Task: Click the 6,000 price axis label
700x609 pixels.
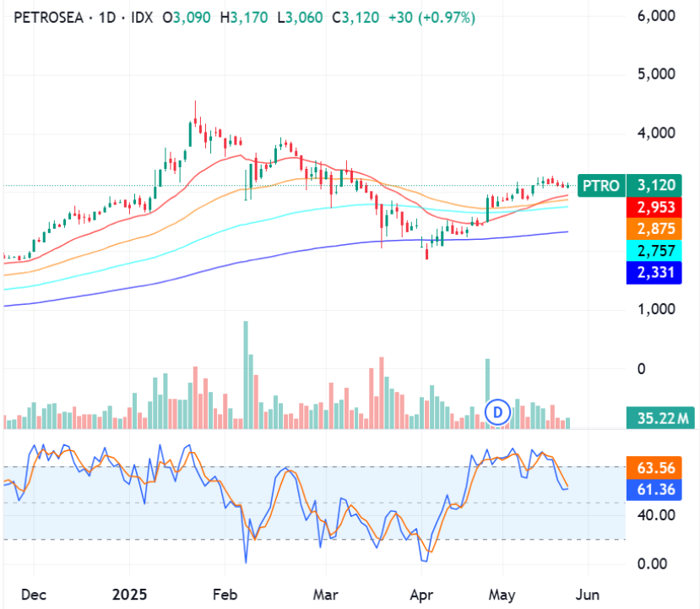Action: tap(656, 16)
